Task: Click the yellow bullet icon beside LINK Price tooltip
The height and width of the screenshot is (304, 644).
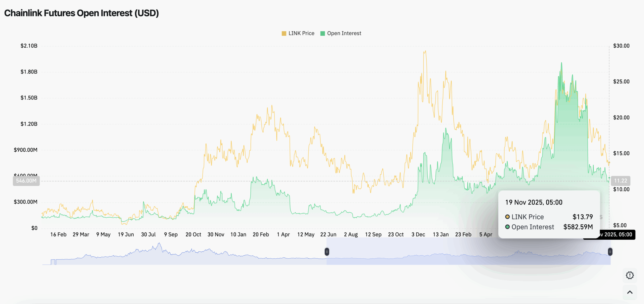Action: pyautogui.click(x=507, y=217)
